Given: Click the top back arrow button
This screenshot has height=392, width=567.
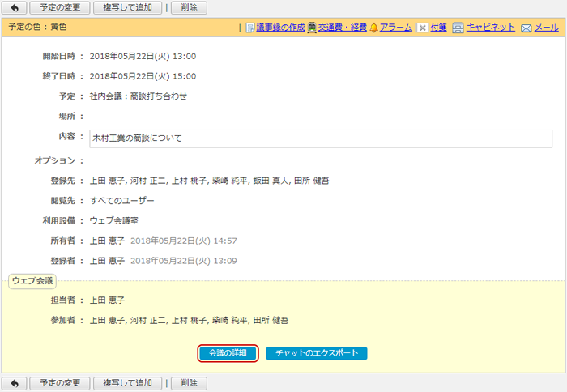Looking at the screenshot, I should 14,7.
